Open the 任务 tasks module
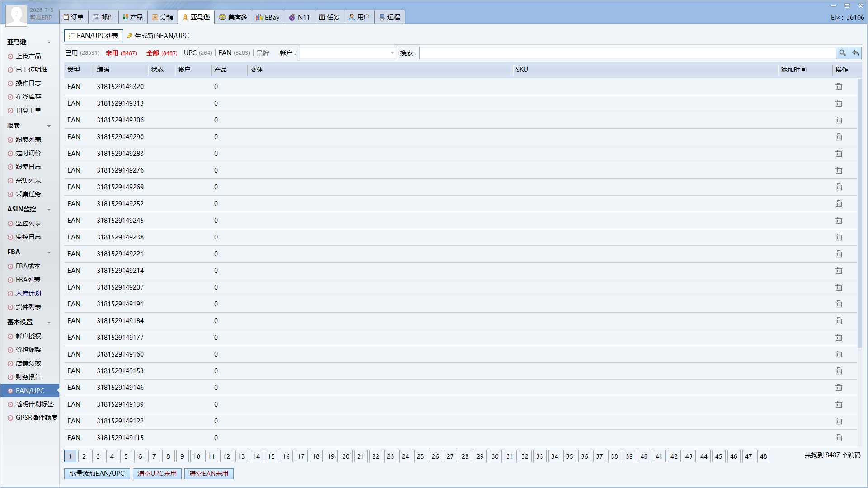 [329, 17]
